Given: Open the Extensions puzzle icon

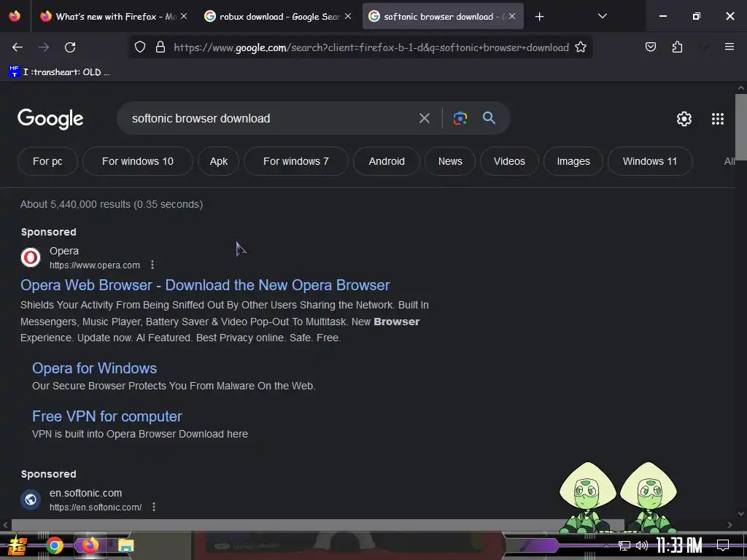Looking at the screenshot, I should pos(677,47).
